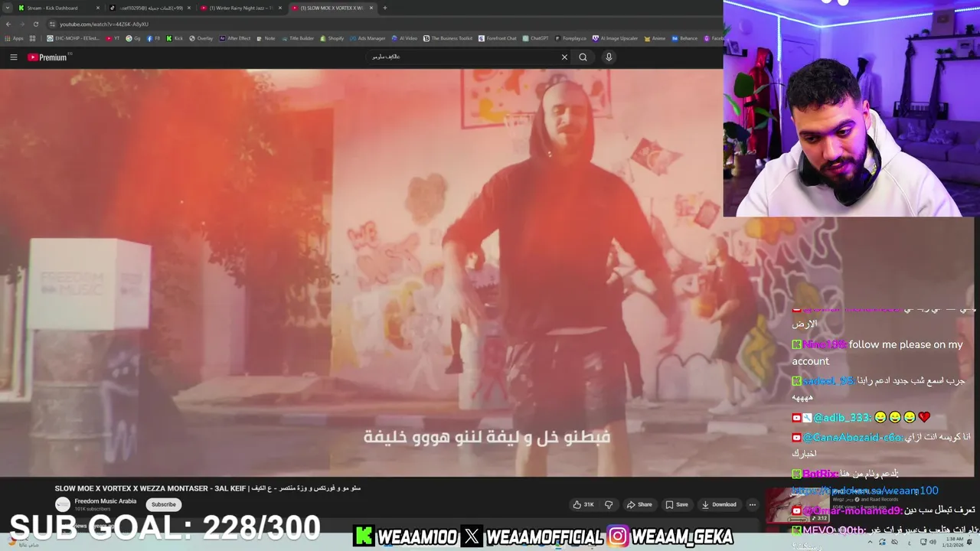Screen dimensions: 980x551
Task: Open the Shopify bookmark
Action: pyautogui.click(x=332, y=38)
